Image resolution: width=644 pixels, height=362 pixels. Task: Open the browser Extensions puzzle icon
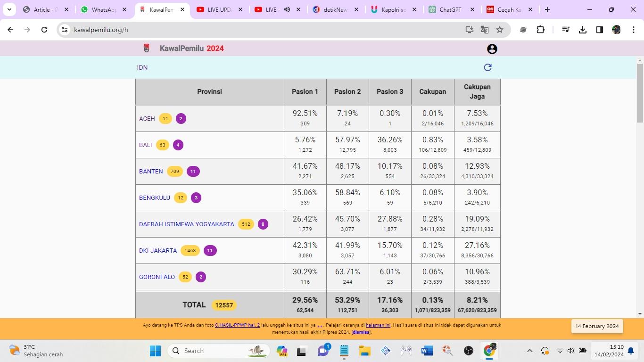pyautogui.click(x=541, y=30)
